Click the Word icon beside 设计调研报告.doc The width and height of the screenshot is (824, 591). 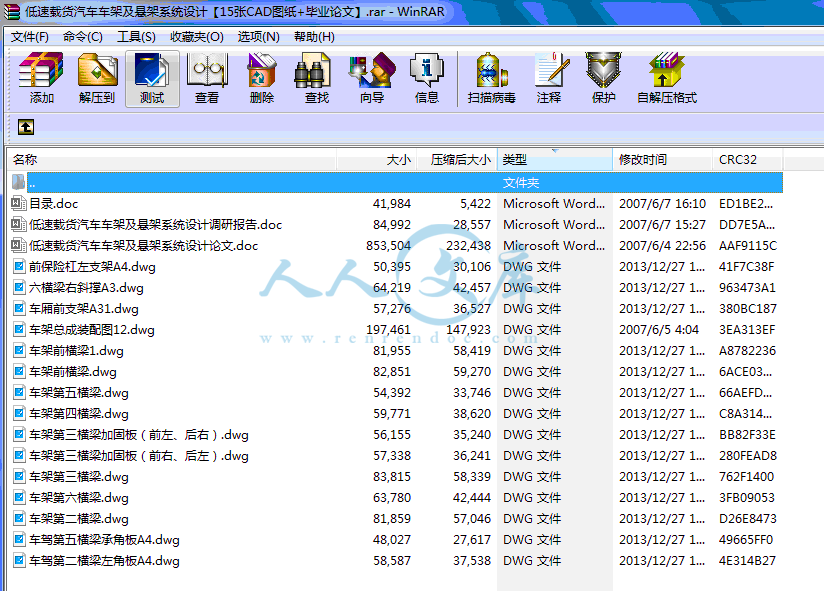[18, 224]
